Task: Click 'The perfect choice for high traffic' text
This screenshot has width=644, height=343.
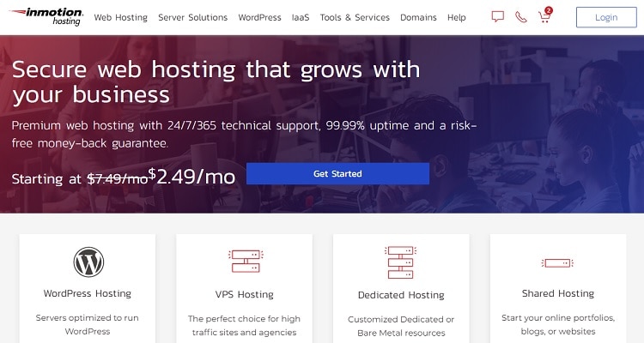Action: pyautogui.click(x=244, y=325)
